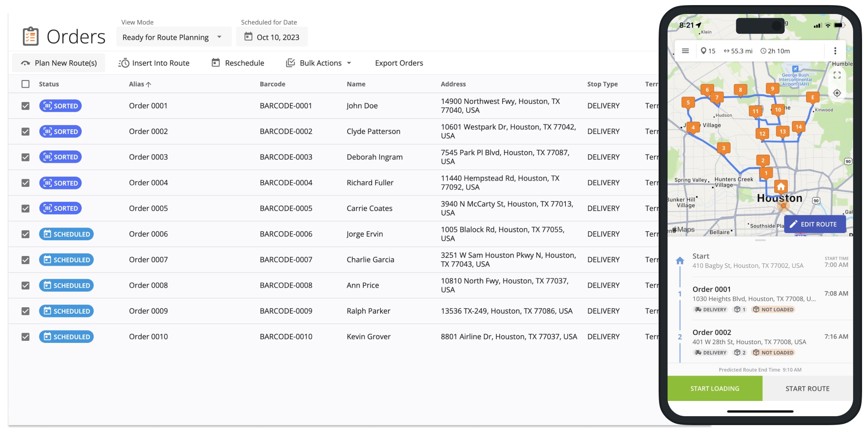This screenshot has height=434, width=868.
Task: Click the name Kevin Grover
Action: coord(369,337)
